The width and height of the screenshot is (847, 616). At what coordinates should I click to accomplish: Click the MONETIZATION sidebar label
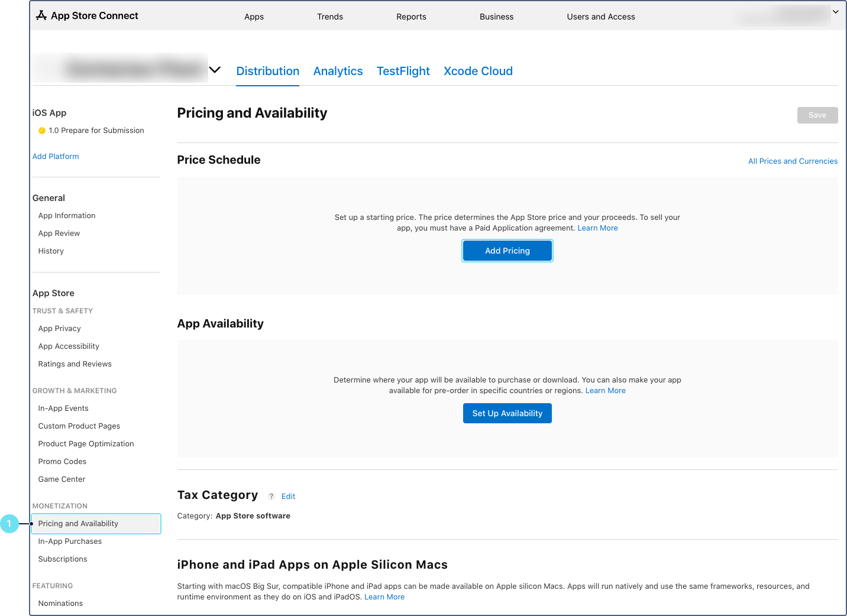click(x=60, y=506)
